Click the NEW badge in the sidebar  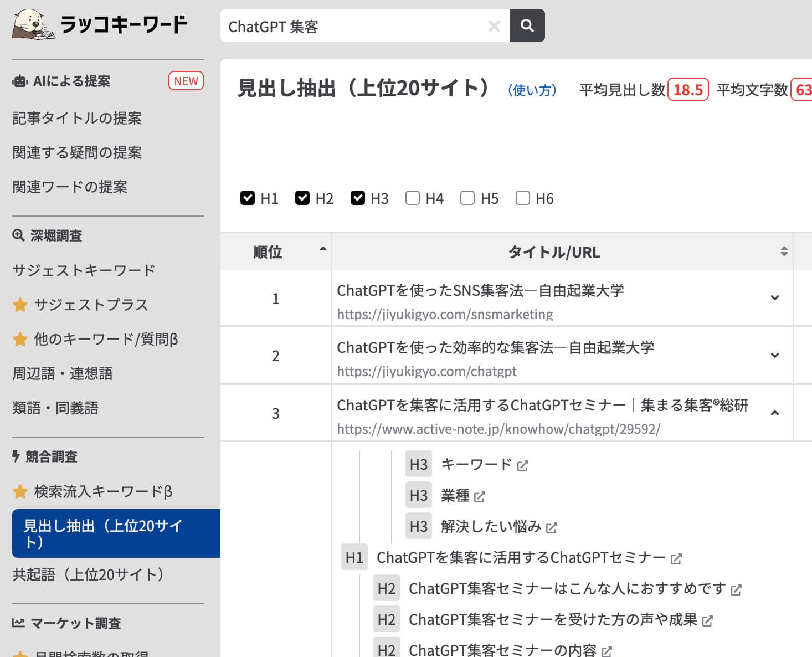(x=186, y=81)
